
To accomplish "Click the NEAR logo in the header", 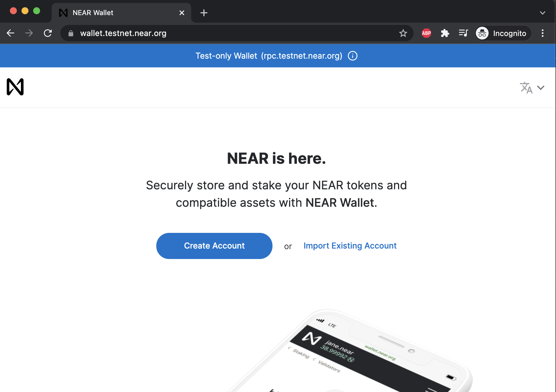I will pyautogui.click(x=15, y=87).
